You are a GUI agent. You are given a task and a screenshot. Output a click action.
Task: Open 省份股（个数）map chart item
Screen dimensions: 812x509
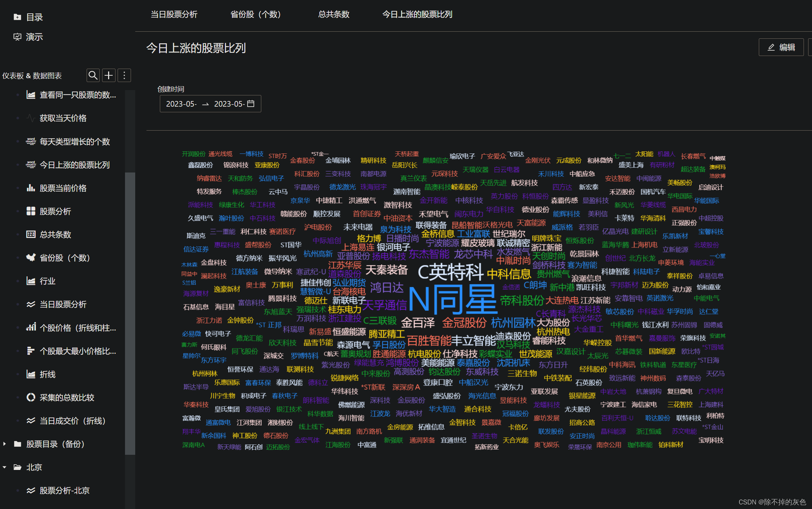[64, 258]
